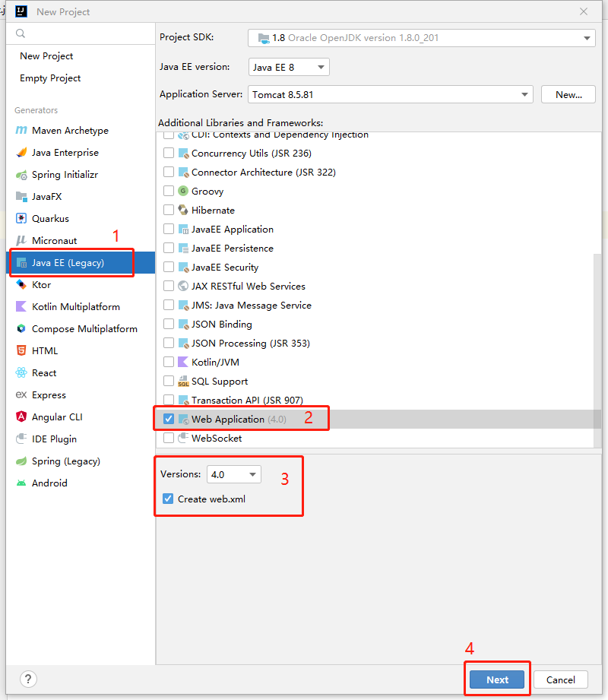608x700 pixels.
Task: Toggle Create web.xml checkbox
Action: pos(168,499)
